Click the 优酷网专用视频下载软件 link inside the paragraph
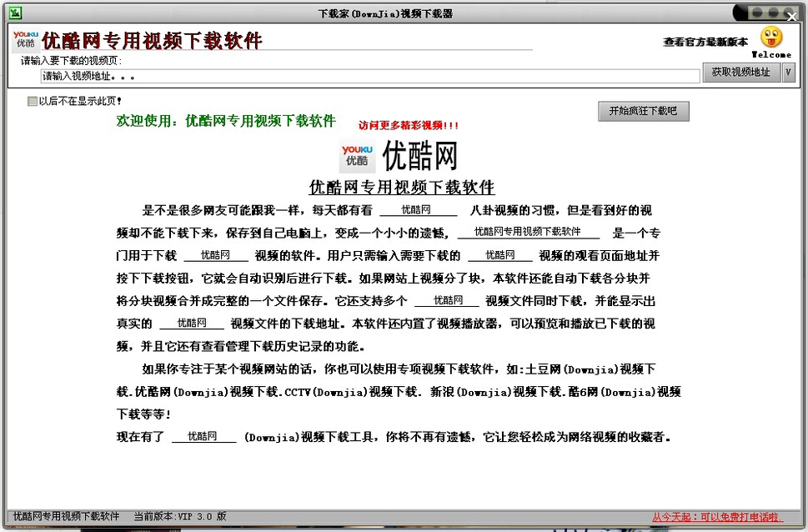 [528, 232]
